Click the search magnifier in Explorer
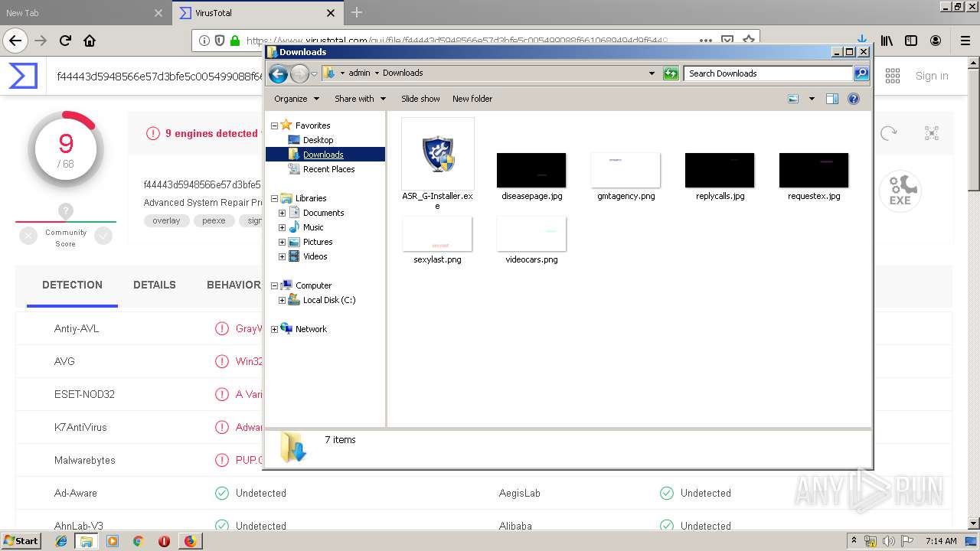Viewport: 980px width, 551px height. (861, 73)
